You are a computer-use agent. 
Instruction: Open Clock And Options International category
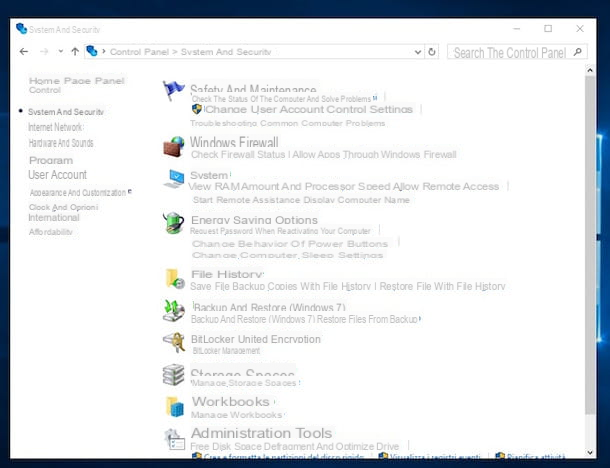[63, 212]
